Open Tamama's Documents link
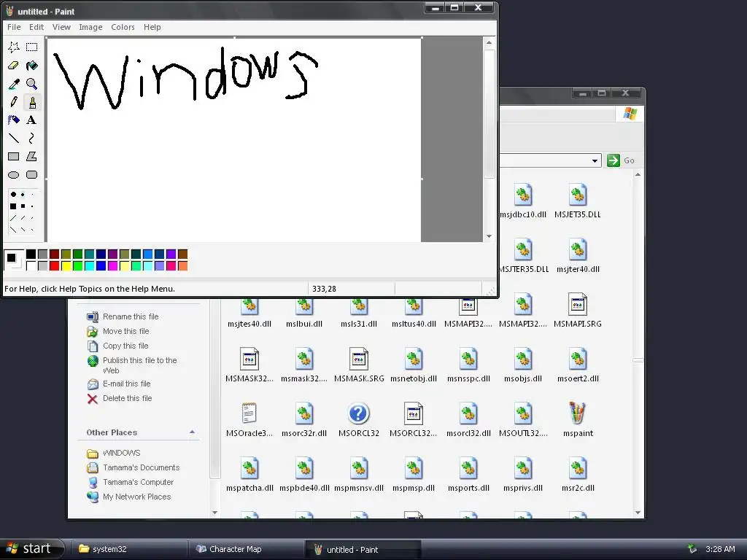This screenshot has width=747, height=560. pos(141,467)
